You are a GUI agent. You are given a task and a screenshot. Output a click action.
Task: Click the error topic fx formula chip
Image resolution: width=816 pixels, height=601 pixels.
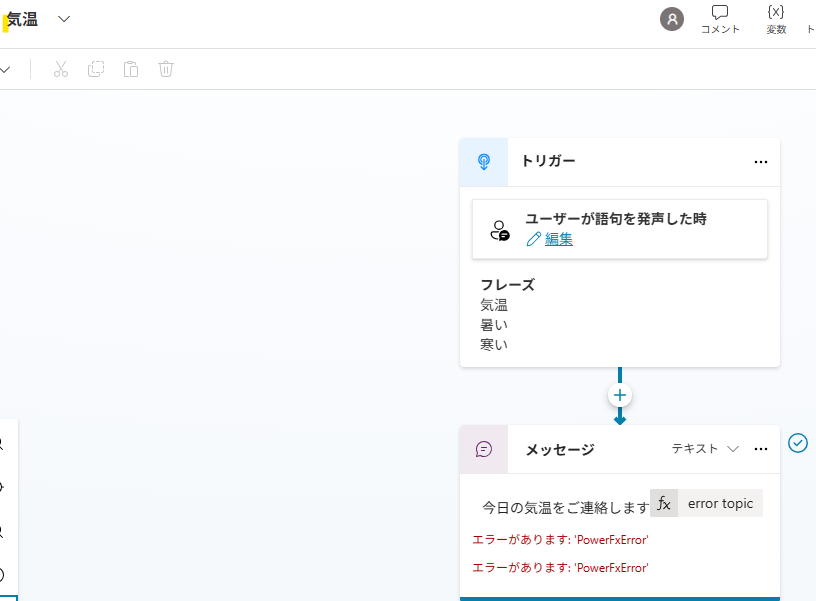(706, 503)
